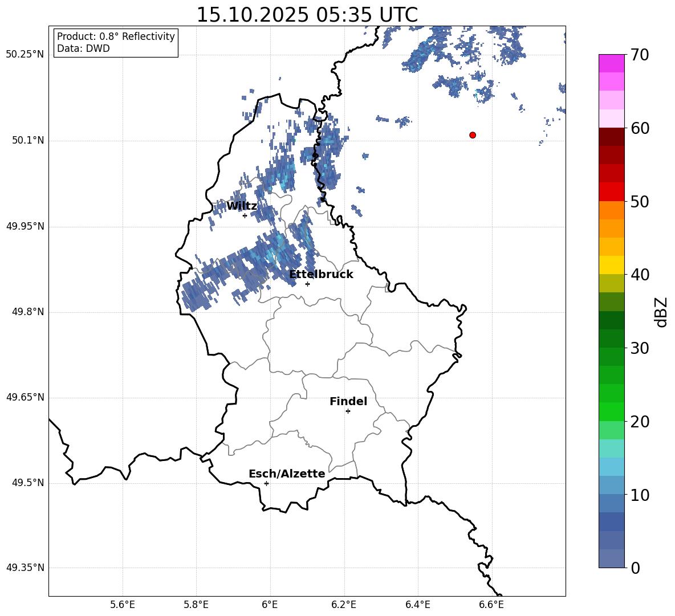Click the colorbar value 50
The width and height of the screenshot is (675, 616).
640,201
